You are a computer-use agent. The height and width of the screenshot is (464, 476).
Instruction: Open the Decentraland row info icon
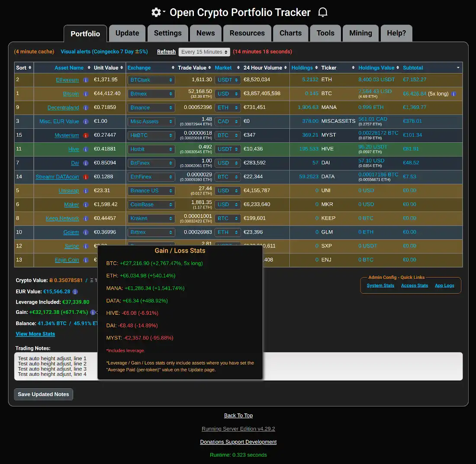[86, 108]
